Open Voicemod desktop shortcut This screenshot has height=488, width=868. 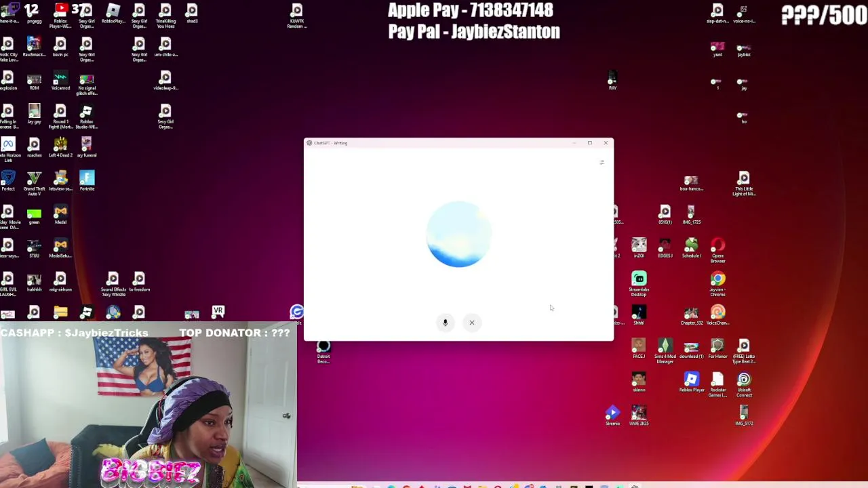coord(60,81)
